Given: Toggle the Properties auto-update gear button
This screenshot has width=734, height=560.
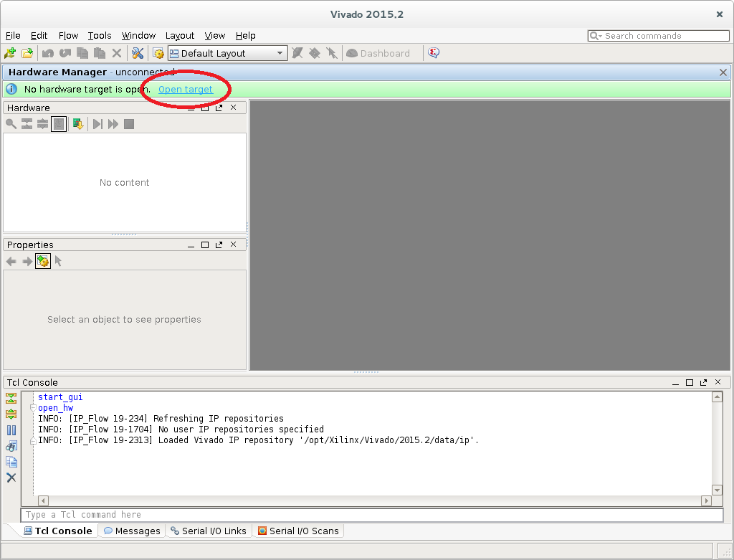Looking at the screenshot, I should [42, 261].
